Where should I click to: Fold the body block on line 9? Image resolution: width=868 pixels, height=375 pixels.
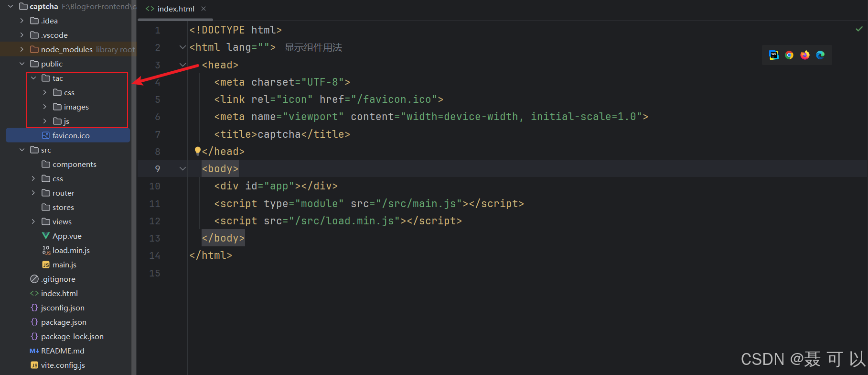point(182,168)
